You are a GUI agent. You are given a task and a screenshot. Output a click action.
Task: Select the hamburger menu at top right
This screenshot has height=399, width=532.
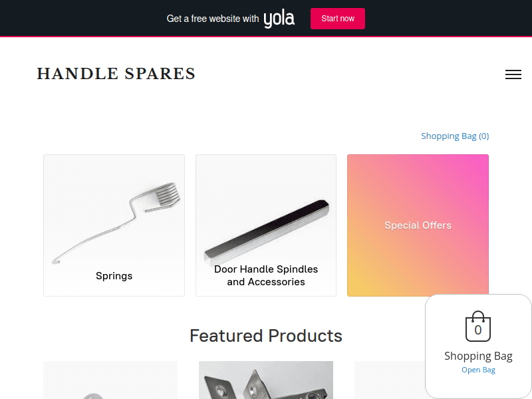(x=513, y=74)
